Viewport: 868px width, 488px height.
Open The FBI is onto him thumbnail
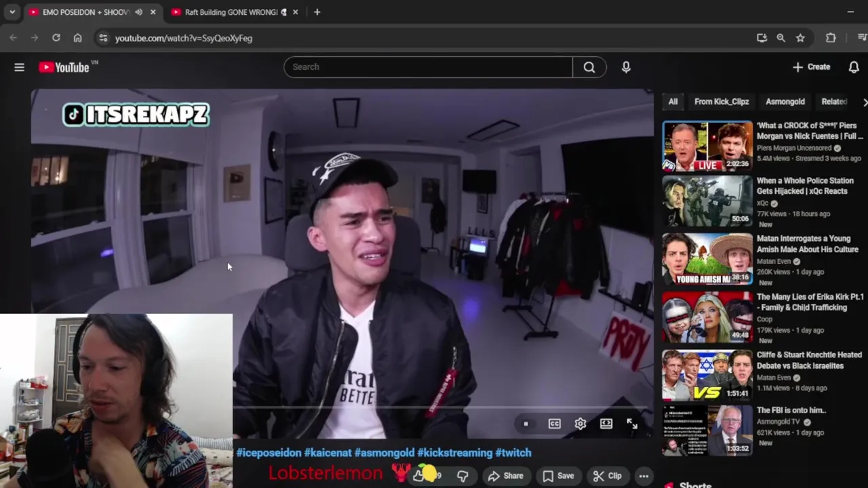707,430
